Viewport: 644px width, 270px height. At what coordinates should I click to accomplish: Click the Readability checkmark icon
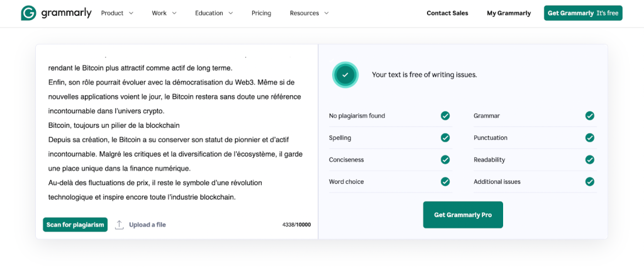(589, 160)
